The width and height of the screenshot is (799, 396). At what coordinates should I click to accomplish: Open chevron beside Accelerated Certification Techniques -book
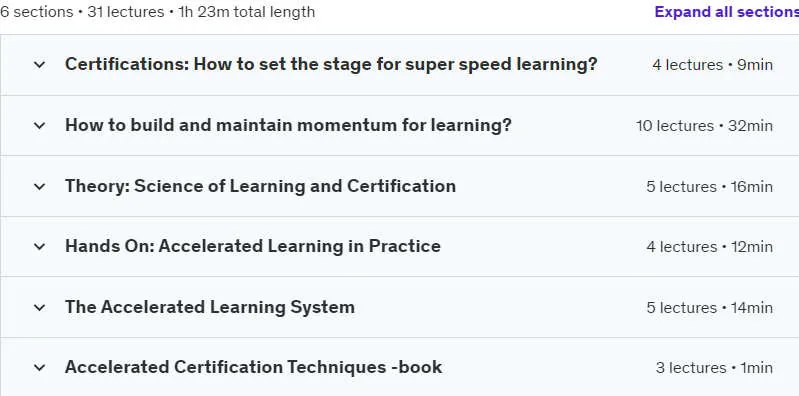[x=39, y=367]
